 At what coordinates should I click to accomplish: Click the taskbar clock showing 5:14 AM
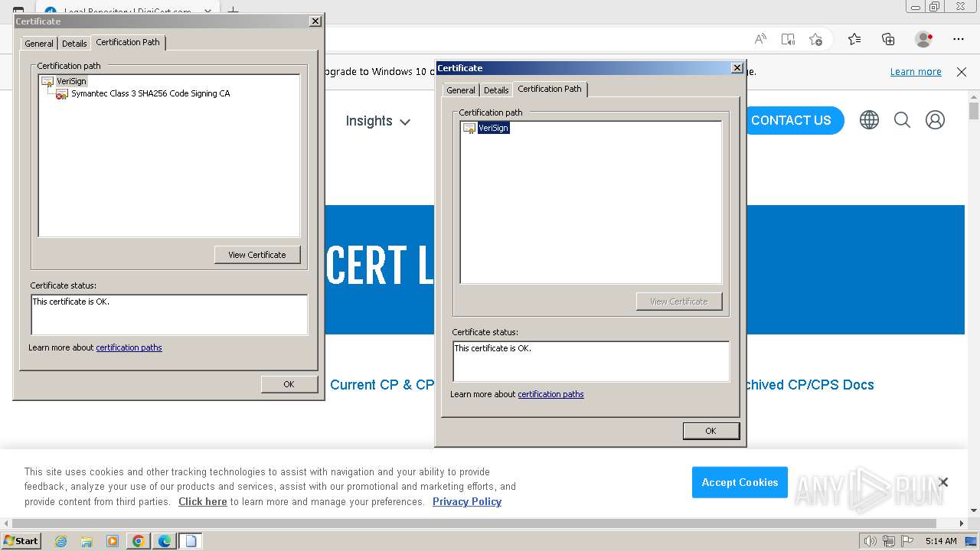tap(941, 541)
